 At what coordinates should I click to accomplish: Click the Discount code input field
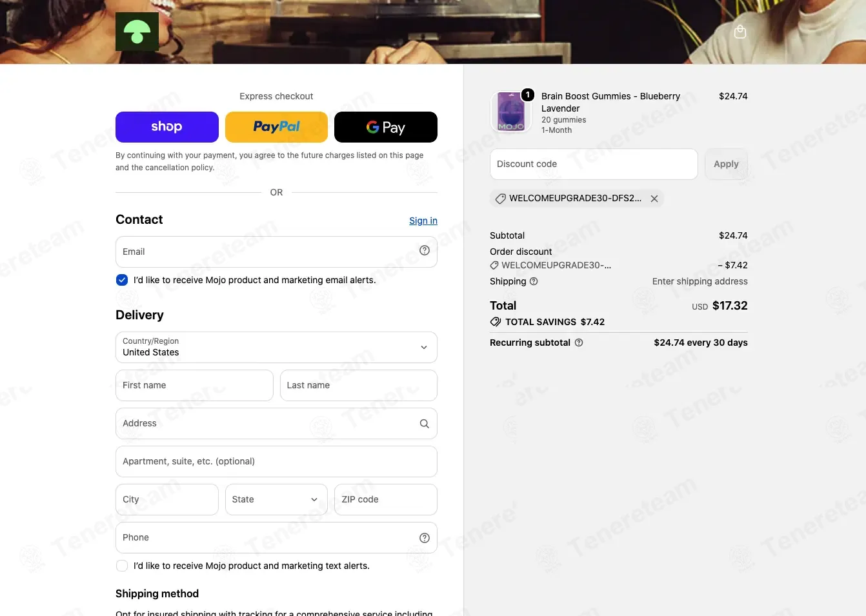coord(594,164)
